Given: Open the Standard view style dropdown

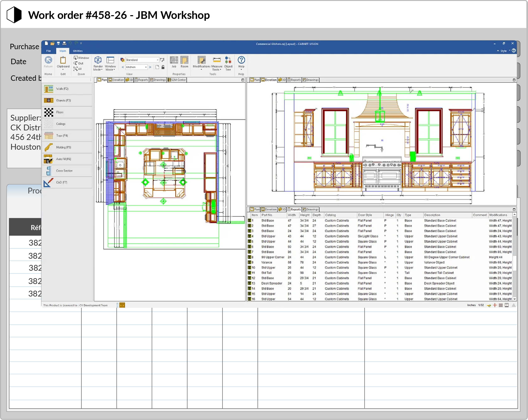Looking at the screenshot, I should [x=142, y=60].
